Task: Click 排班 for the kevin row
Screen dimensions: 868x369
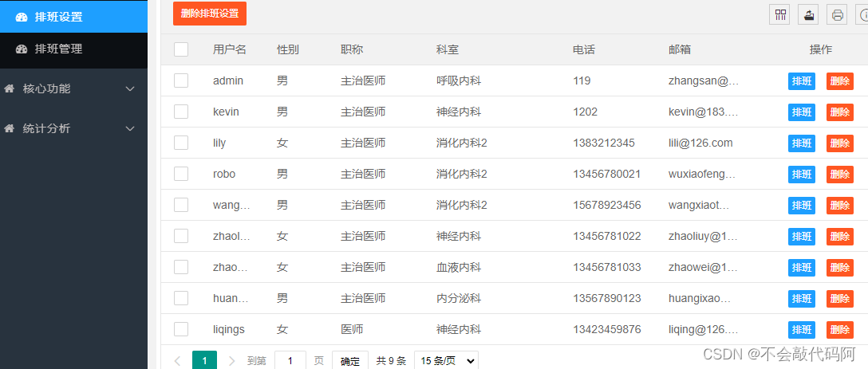Action: (x=802, y=112)
